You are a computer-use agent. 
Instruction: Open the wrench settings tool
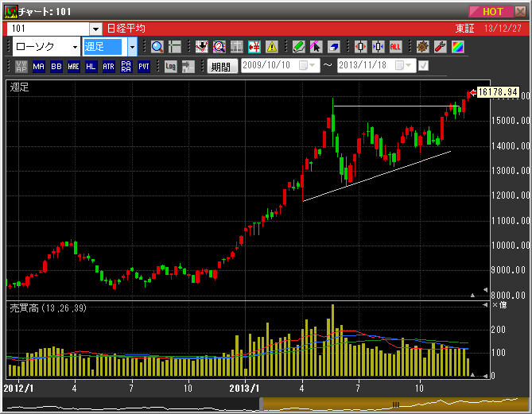[440, 47]
